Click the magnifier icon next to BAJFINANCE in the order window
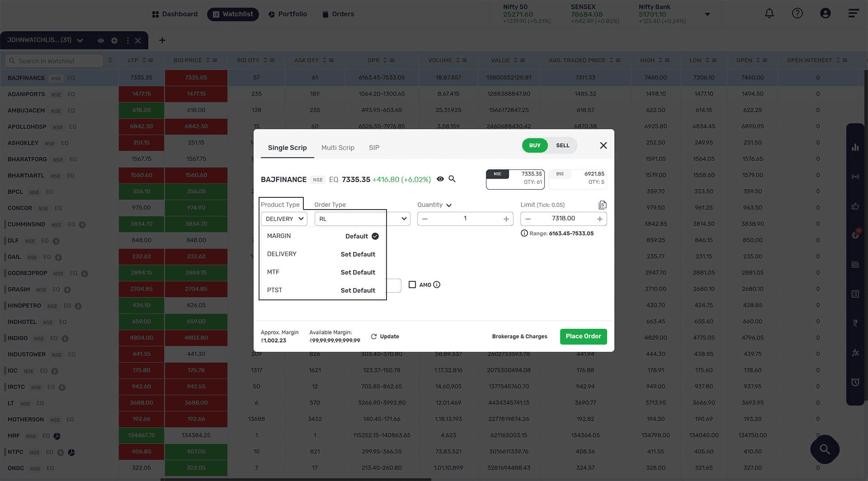The height and width of the screenshot is (481, 868). [x=452, y=179]
